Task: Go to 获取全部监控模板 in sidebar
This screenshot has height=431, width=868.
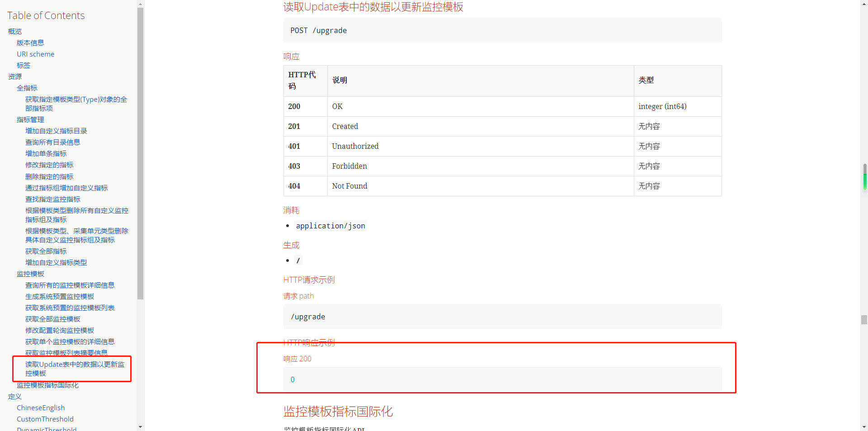Action: click(x=53, y=319)
